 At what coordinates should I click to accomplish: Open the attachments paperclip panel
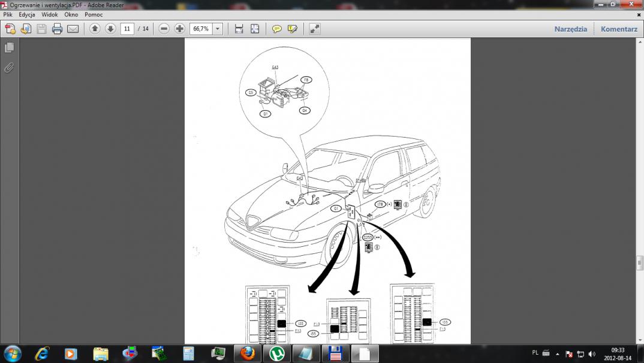click(x=9, y=68)
